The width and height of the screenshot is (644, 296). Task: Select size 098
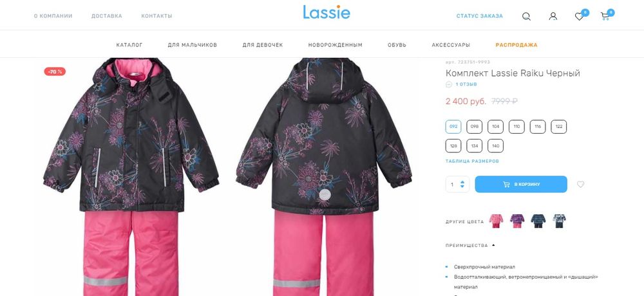(475, 127)
